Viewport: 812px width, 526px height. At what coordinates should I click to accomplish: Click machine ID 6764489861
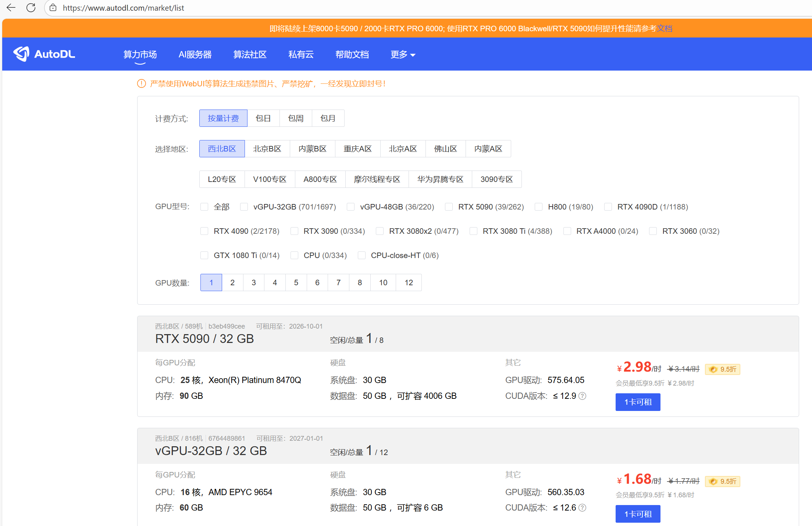(227, 439)
